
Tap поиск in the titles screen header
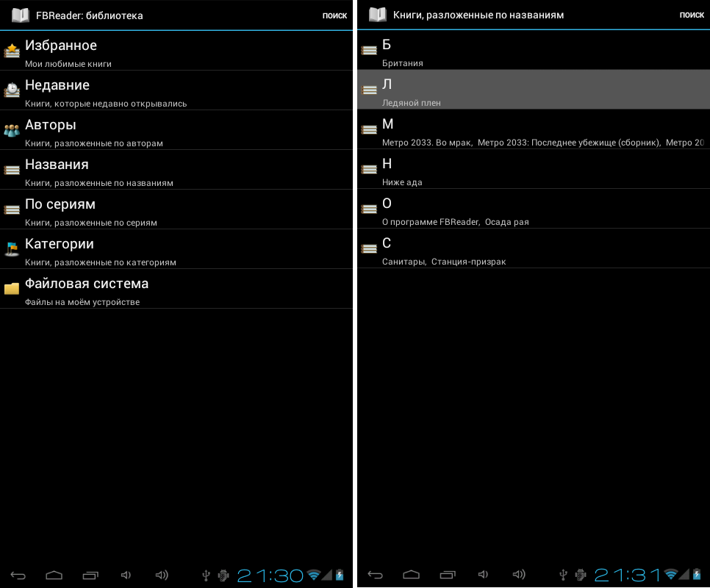pos(692,15)
